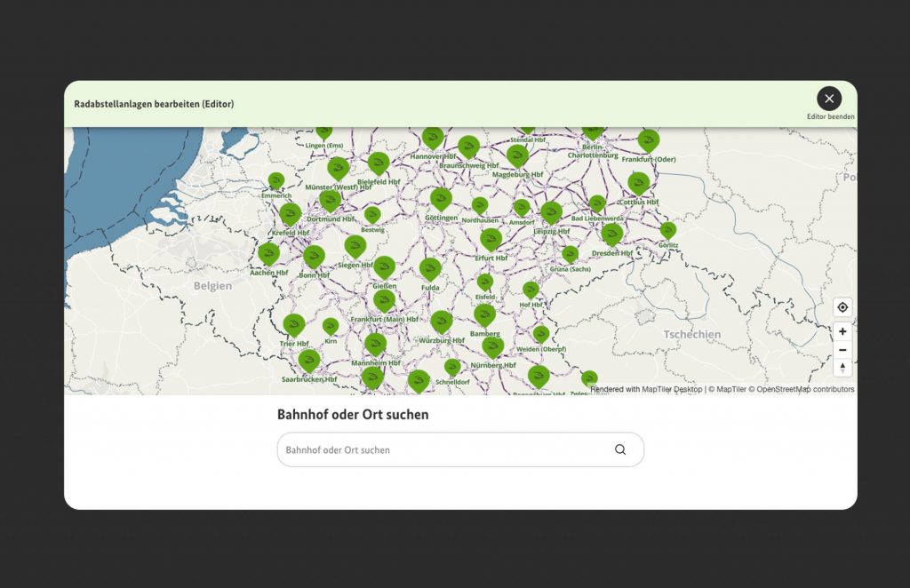Select the Trier Hbf marker

click(294, 325)
